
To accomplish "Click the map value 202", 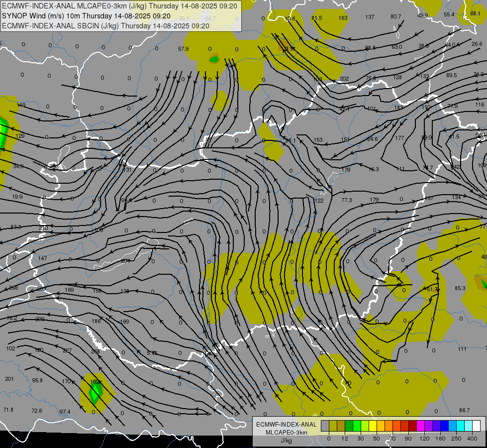I will pyautogui.click(x=344, y=79).
